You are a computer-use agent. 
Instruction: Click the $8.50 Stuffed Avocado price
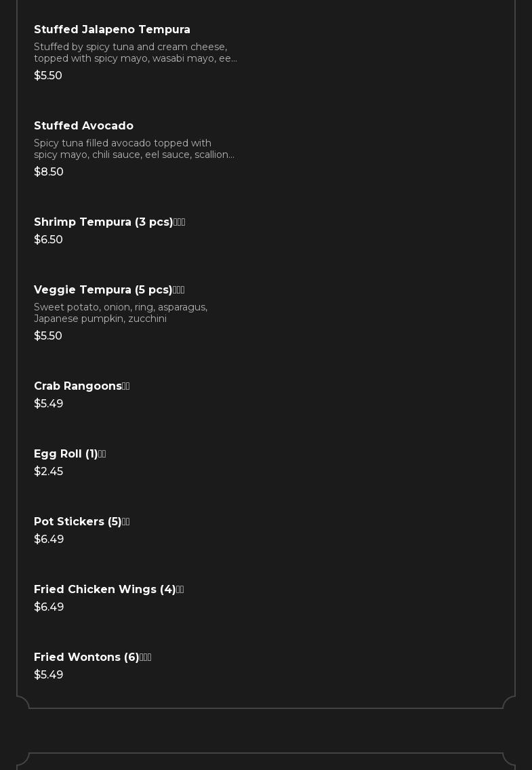click(x=49, y=172)
